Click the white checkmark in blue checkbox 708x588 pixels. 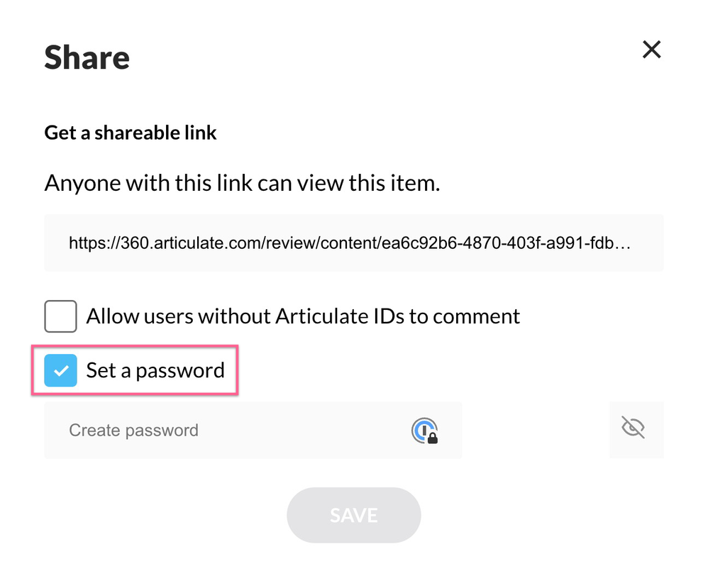point(61,371)
